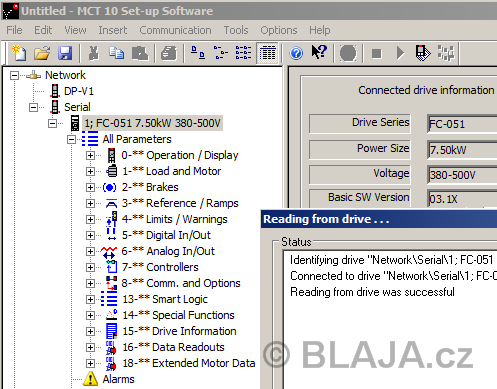Image resolution: width=497 pixels, height=389 pixels.
Task: Switch to details view grid icon
Action: tap(267, 53)
